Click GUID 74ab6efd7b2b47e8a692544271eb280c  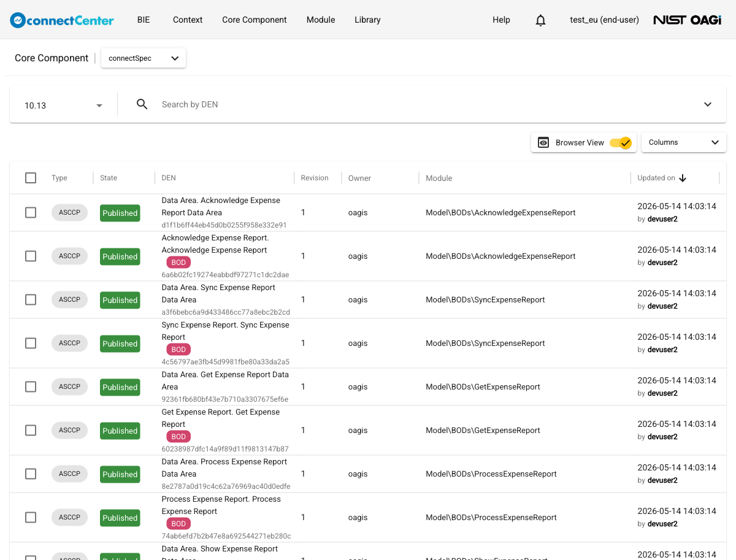point(226,536)
